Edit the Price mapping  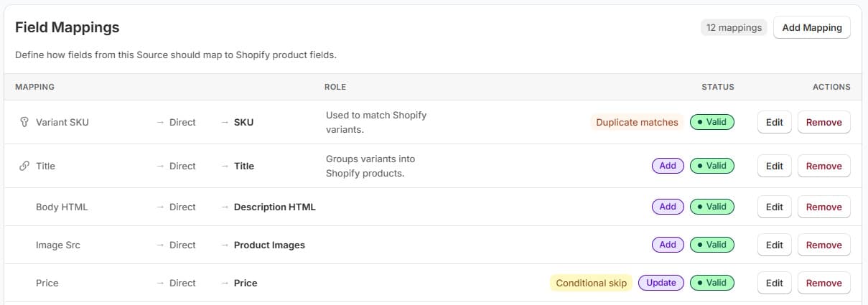click(774, 283)
